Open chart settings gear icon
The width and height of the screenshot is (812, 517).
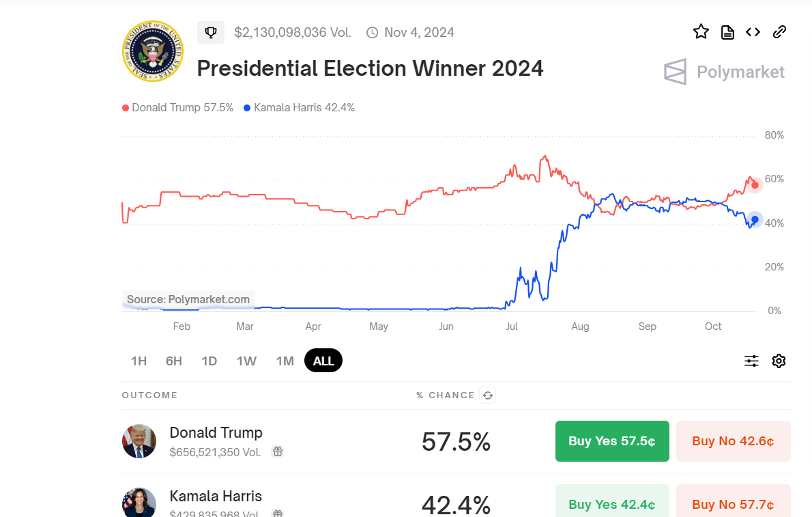coord(779,361)
